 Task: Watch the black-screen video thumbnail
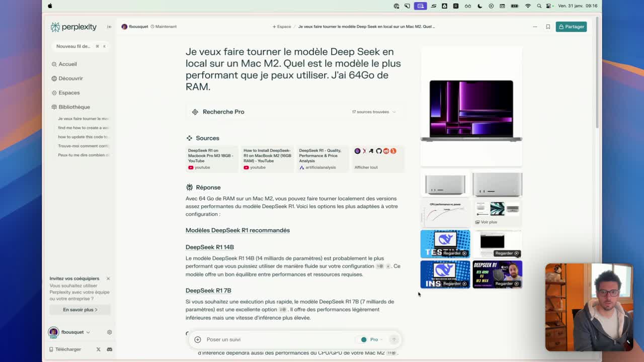click(497, 244)
